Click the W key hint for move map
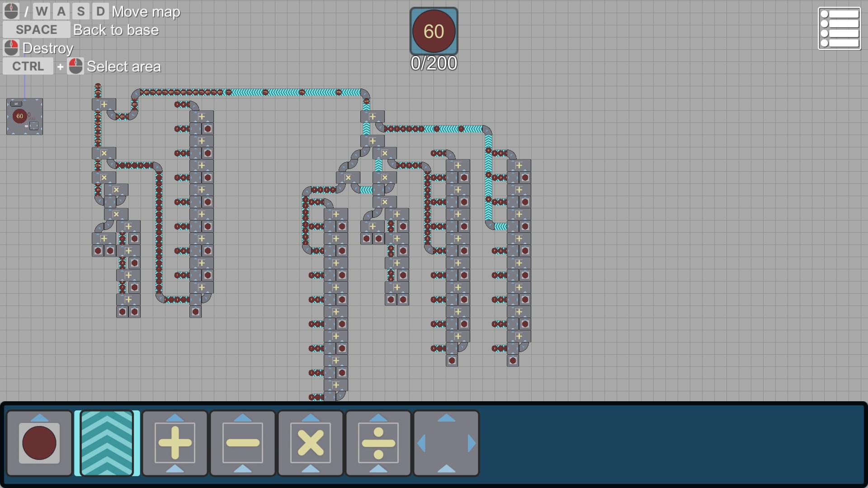 click(41, 11)
